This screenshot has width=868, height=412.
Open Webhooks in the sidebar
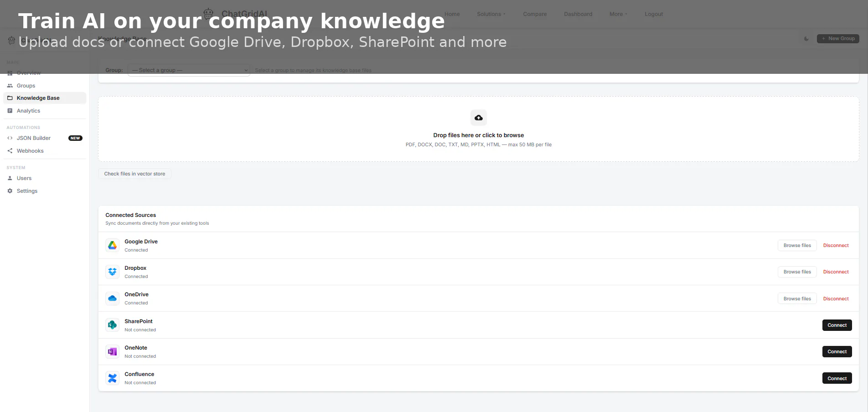pos(45,151)
